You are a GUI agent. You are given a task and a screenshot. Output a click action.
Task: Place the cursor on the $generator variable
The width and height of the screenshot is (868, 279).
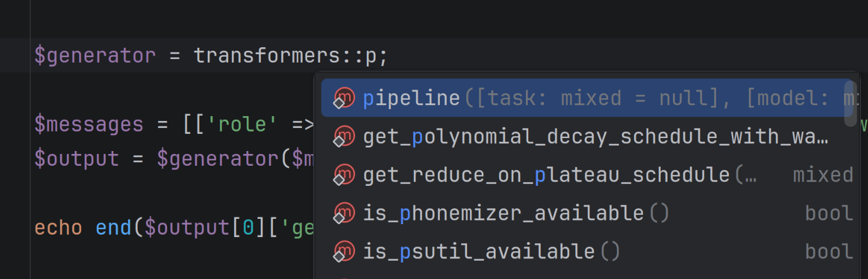tap(95, 55)
